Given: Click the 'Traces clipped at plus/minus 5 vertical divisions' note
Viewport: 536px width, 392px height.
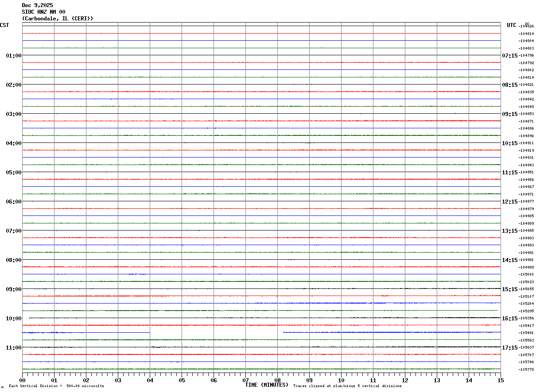Looking at the screenshot, I should 347,386.
